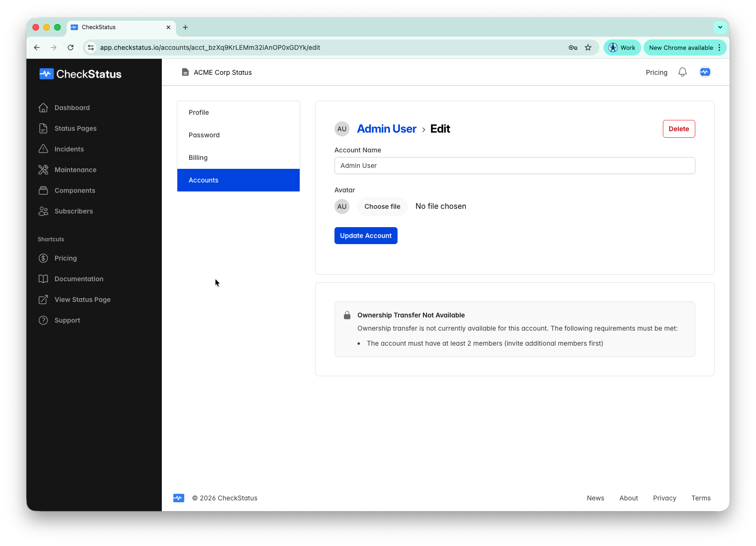Click the Account Name text field
This screenshot has width=756, height=546.
[514, 166]
